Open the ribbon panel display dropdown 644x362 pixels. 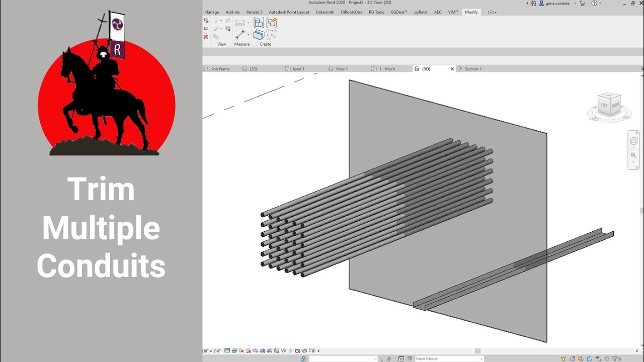[492, 12]
